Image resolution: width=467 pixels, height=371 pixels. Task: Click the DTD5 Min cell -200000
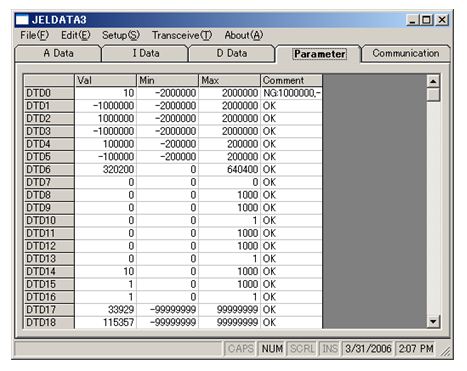click(x=168, y=157)
